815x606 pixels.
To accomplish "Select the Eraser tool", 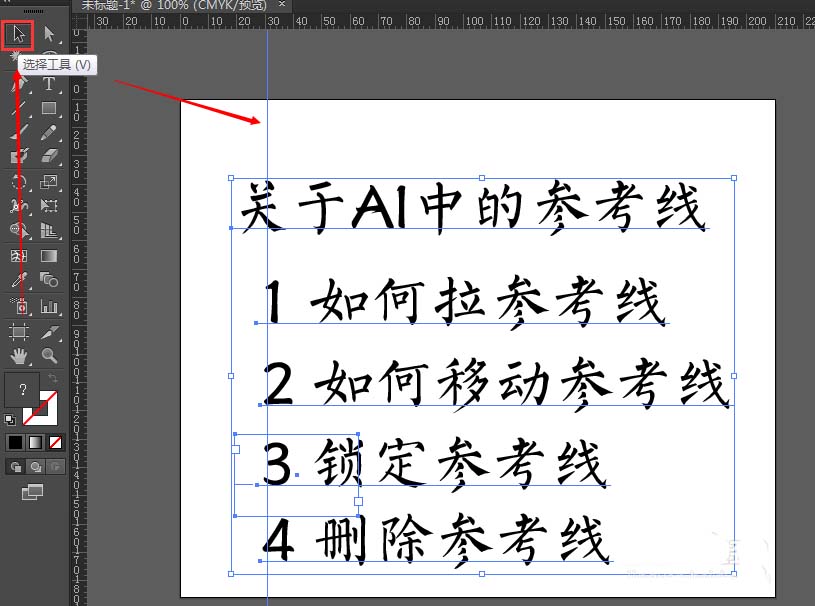I will [49, 156].
